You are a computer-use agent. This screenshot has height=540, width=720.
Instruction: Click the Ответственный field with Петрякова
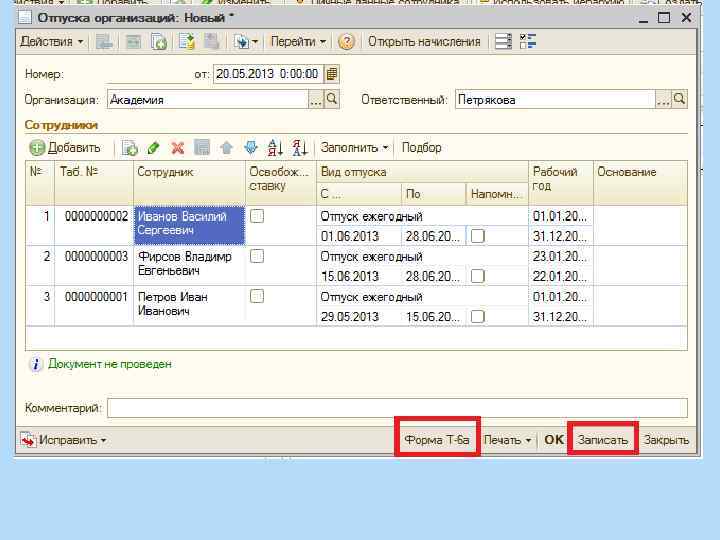click(555, 100)
